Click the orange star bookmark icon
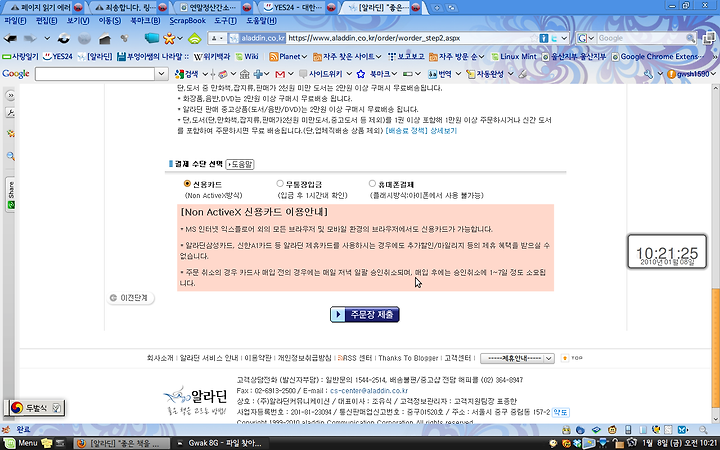The image size is (720, 450). click(x=169, y=38)
